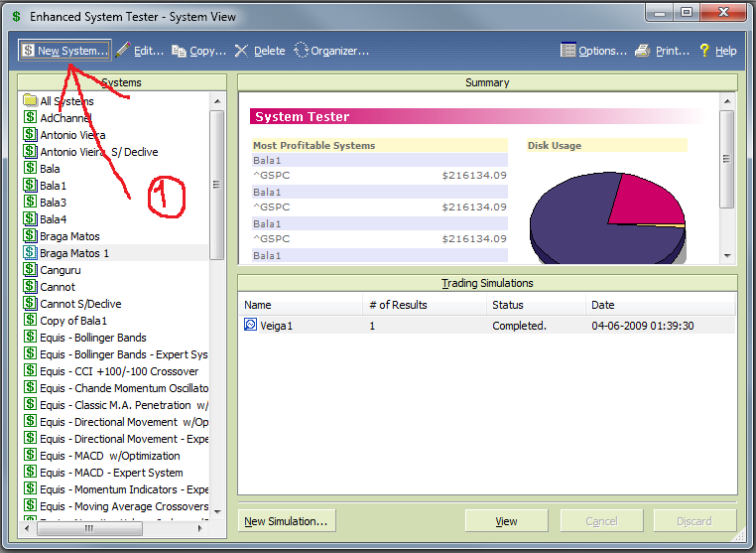Viewport: 756px width, 553px height.
Task: Click the Systems list scroll down arrow
Action: (x=217, y=512)
